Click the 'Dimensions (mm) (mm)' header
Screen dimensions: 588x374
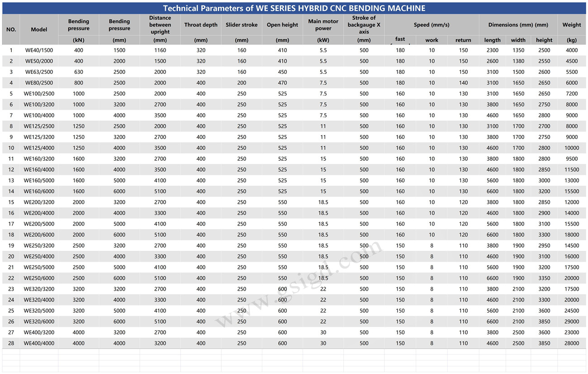tap(518, 25)
